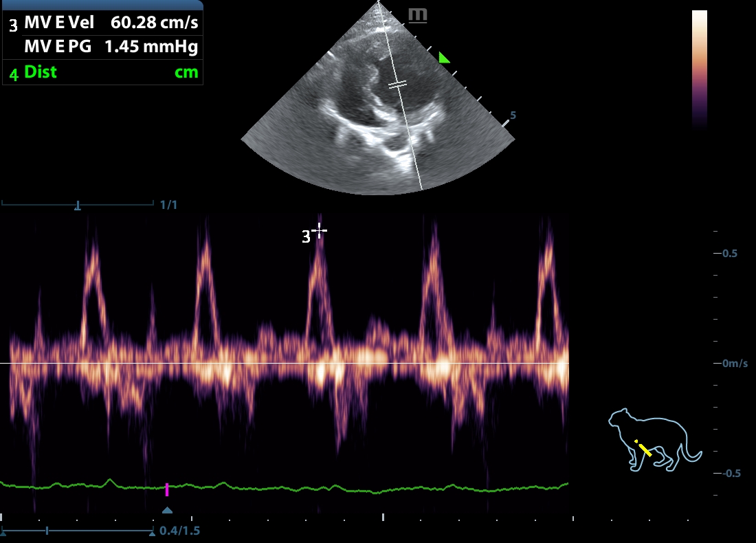The image size is (756, 543).
Task: Click the blue triangle time marker
Action: (x=166, y=510)
